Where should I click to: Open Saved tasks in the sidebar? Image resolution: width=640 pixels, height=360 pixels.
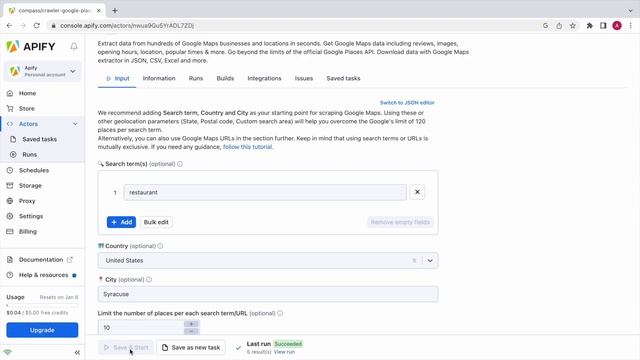(39, 139)
